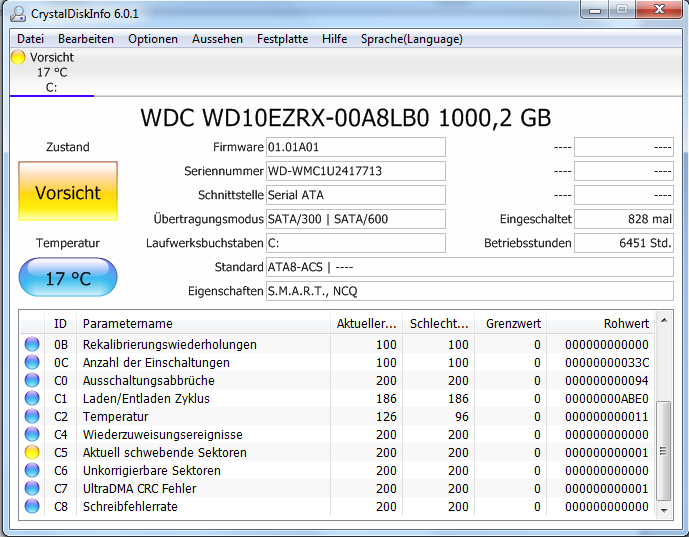Click the Rohwert column header
The height and width of the screenshot is (537, 689).
600,324
